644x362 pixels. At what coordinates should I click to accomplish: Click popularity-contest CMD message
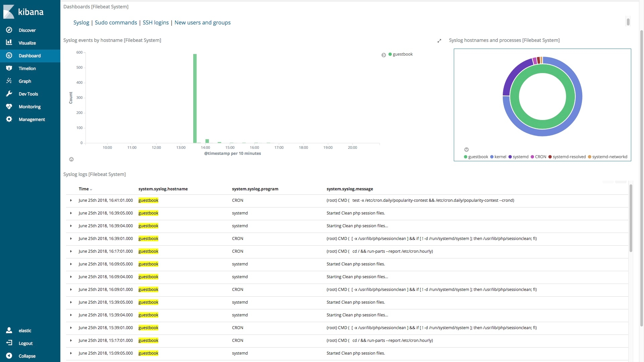[420, 200]
